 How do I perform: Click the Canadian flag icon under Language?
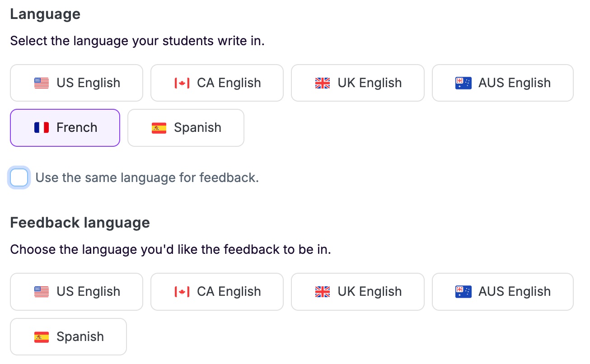click(x=182, y=83)
